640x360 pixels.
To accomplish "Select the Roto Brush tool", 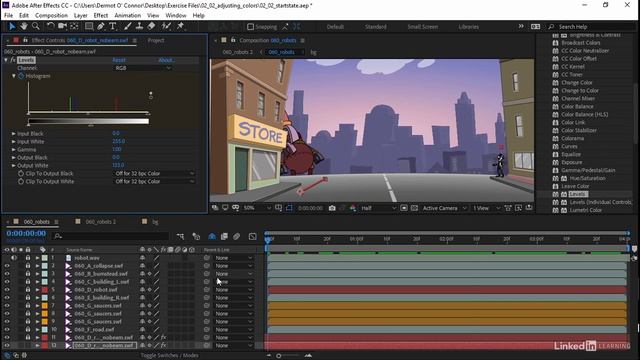I will pyautogui.click(x=166, y=26).
